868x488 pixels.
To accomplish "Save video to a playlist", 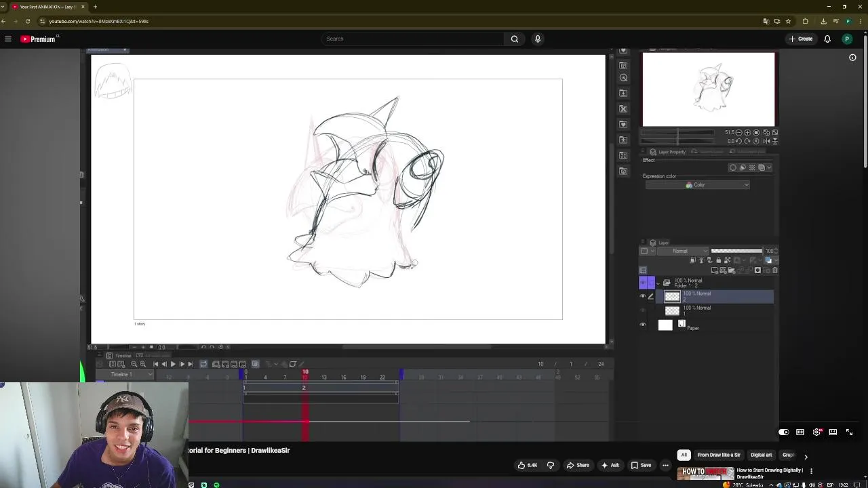I will click(641, 465).
